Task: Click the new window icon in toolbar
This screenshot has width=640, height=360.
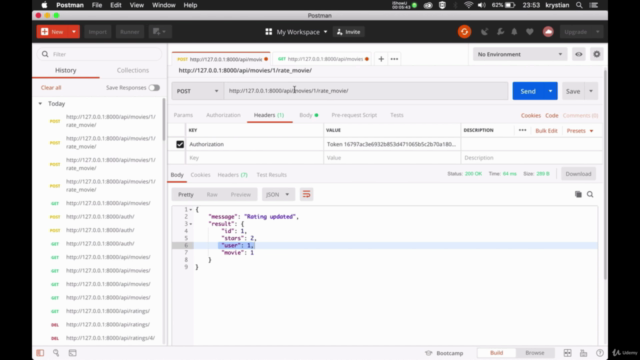Action: point(159,32)
